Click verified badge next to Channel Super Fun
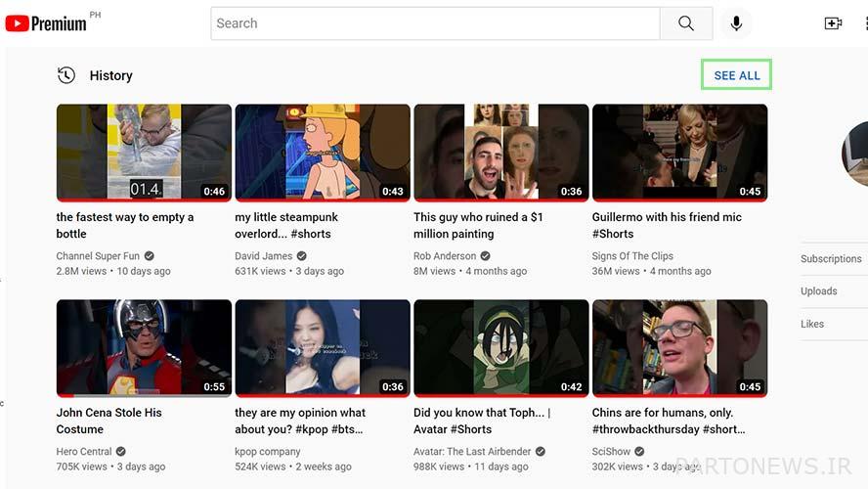Viewport: 868px width, 489px height. 150,256
